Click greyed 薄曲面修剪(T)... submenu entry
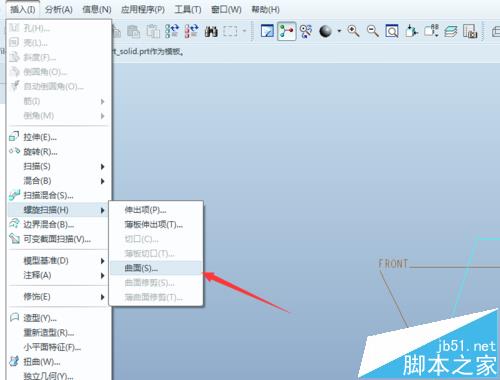 tap(156, 297)
